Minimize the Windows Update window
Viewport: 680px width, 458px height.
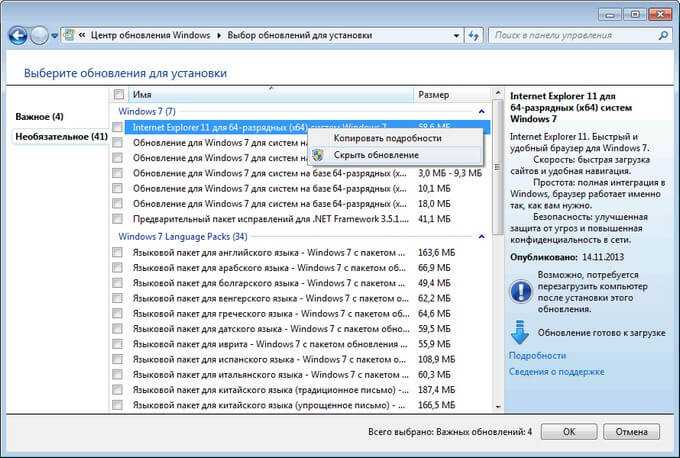point(610,15)
